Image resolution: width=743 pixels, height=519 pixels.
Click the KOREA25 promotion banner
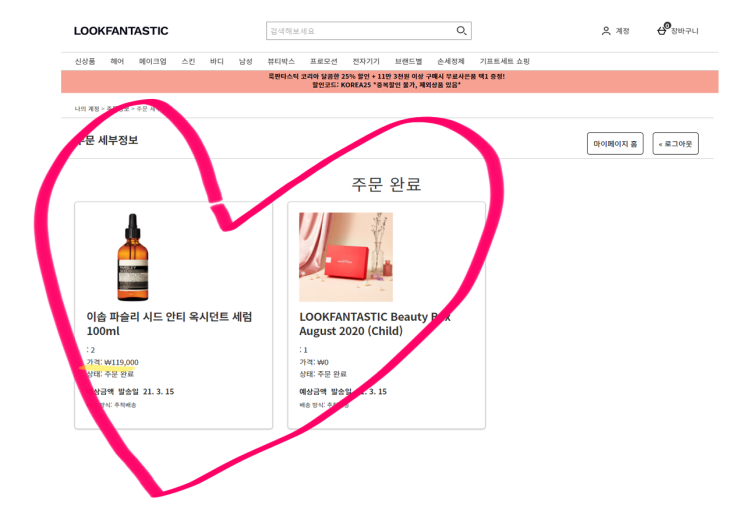click(x=390, y=81)
